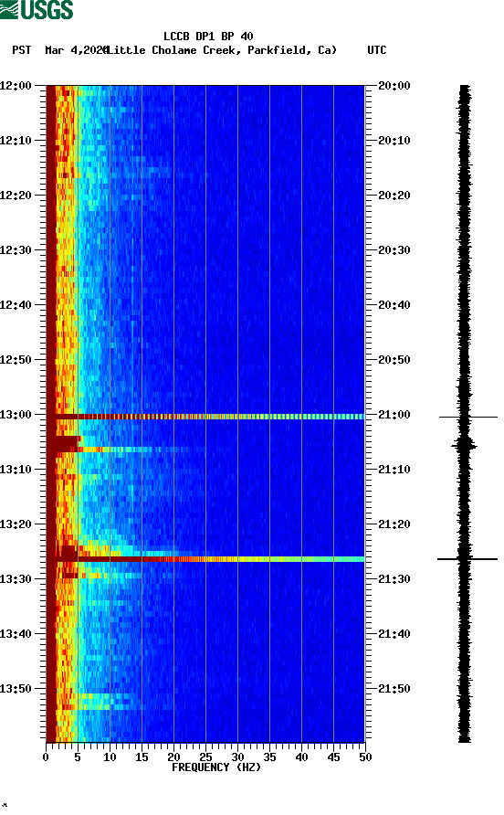The image size is (504, 815).
Task: Click the 20:10 UTC time label
Action: (x=394, y=141)
